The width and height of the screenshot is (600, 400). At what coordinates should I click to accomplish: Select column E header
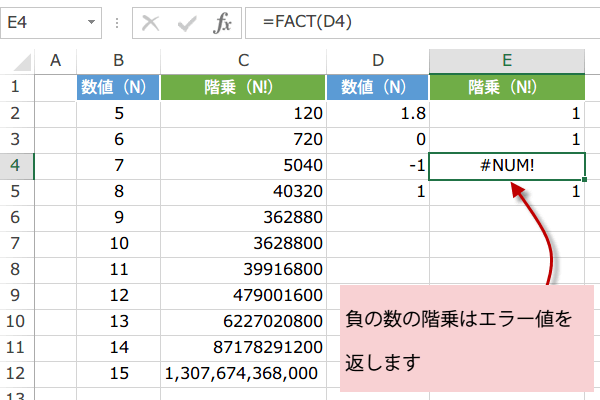point(507,60)
